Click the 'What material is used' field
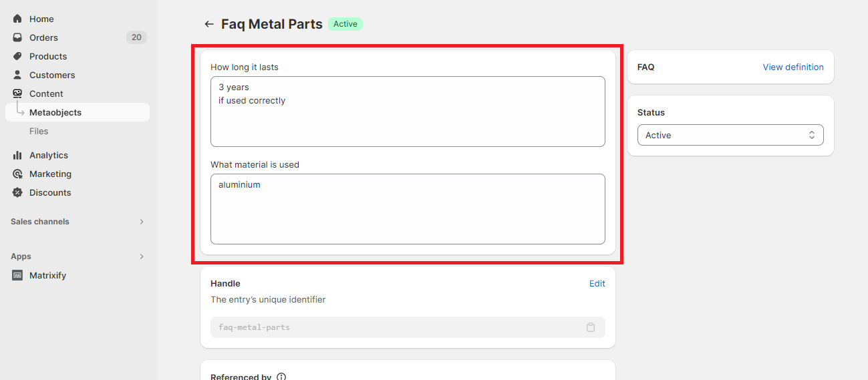Viewport: 868px width, 380px height. 408,209
